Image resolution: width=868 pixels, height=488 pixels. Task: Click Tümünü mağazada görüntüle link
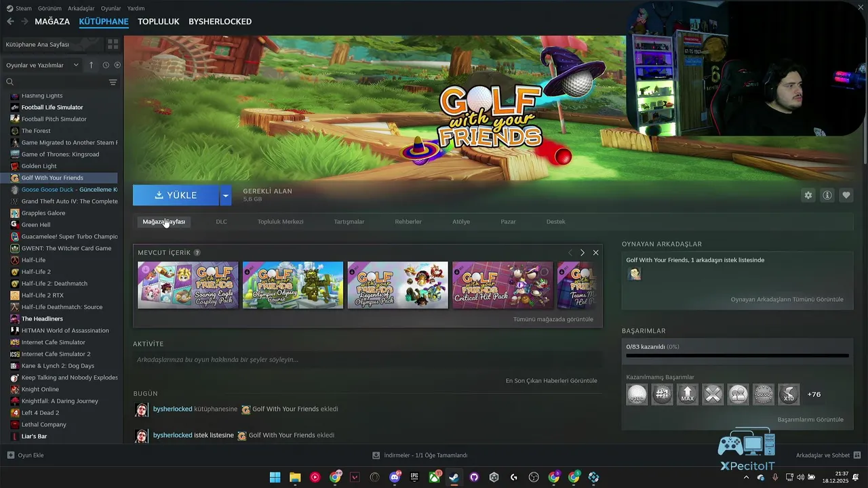click(x=553, y=319)
